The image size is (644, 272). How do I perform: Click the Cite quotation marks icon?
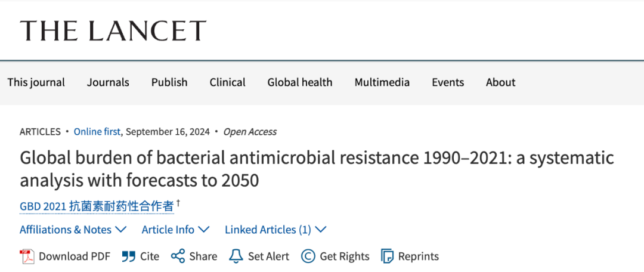click(x=129, y=257)
